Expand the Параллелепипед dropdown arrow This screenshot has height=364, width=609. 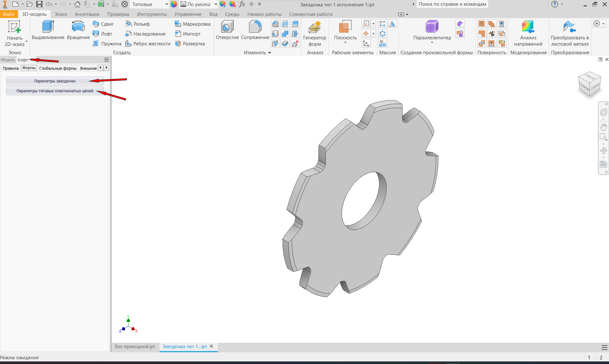point(432,42)
